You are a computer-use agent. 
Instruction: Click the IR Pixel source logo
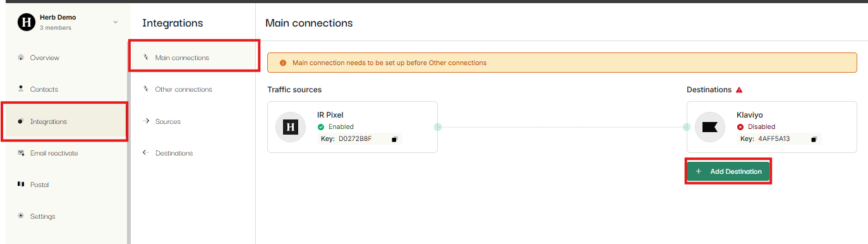pyautogui.click(x=291, y=127)
